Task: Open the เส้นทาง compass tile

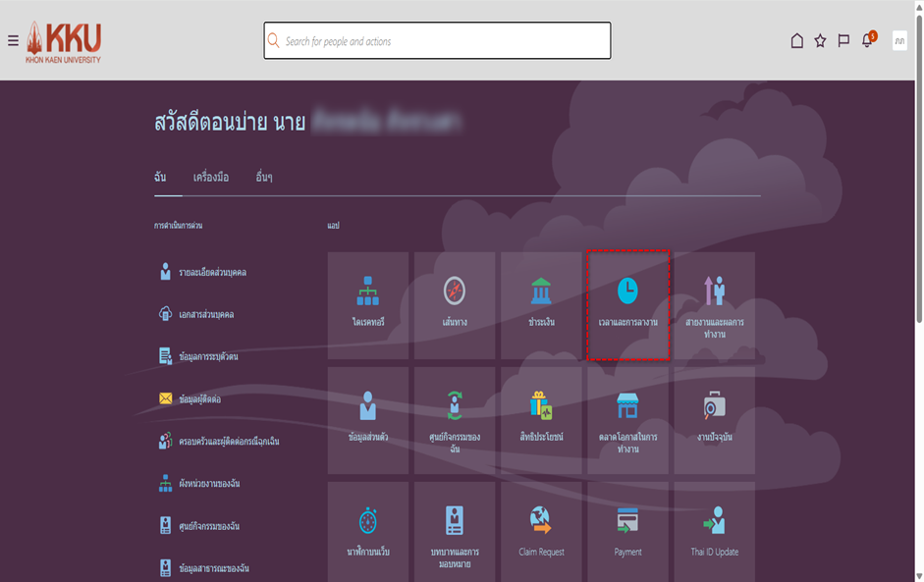Action: (454, 304)
